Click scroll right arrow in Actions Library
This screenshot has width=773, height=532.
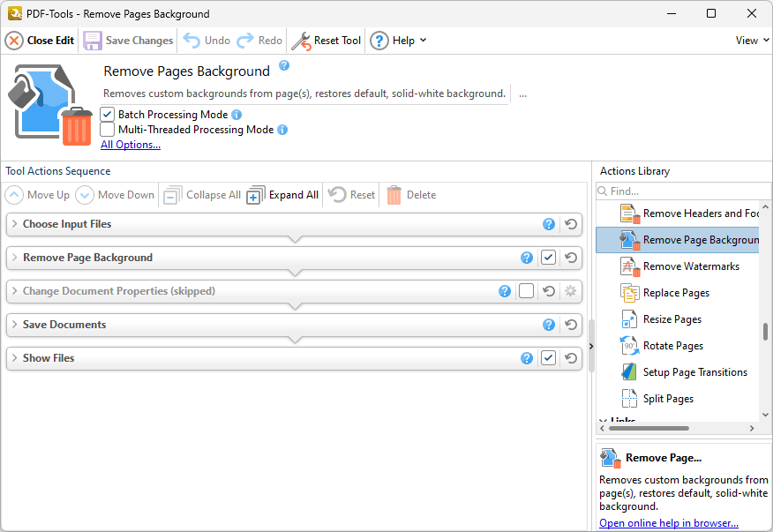(x=752, y=429)
